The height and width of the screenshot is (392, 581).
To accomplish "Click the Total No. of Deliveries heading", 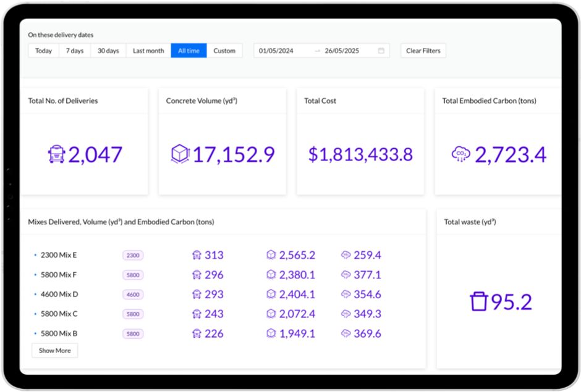I will tap(63, 101).
